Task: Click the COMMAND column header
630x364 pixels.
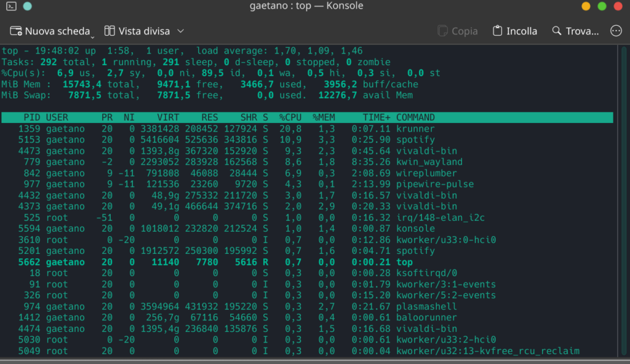Action: 415,117
